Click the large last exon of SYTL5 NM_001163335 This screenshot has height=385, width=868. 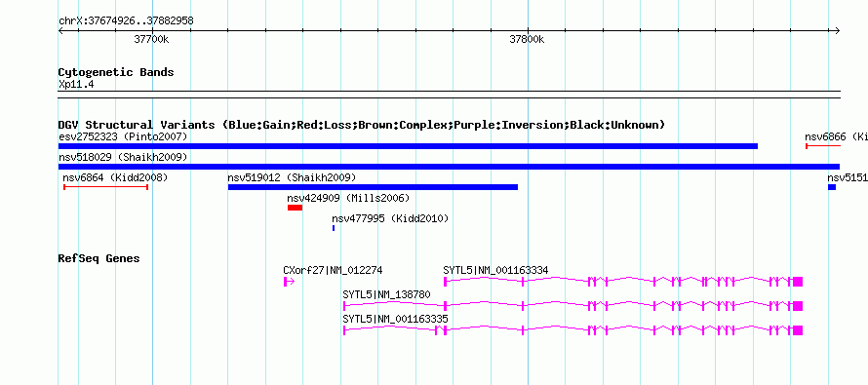(x=798, y=330)
